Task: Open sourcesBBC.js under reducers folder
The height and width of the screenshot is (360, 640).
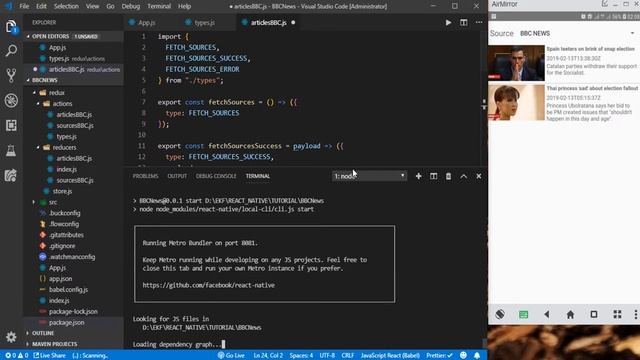Action: pos(75,180)
